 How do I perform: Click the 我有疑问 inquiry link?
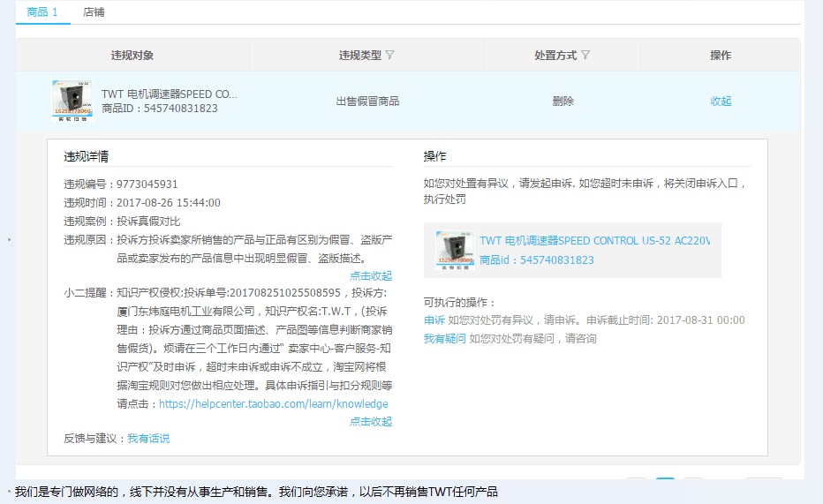pyautogui.click(x=444, y=338)
